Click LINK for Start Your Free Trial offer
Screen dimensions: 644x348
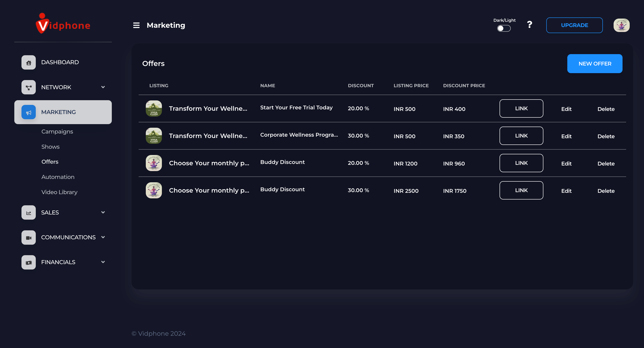coord(521,108)
